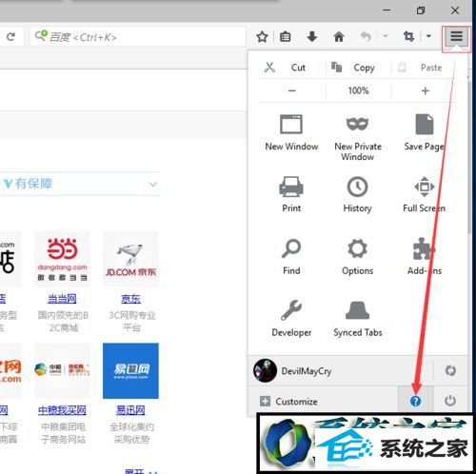Go to home page icon
This screenshot has height=474, width=476.
[x=339, y=37]
